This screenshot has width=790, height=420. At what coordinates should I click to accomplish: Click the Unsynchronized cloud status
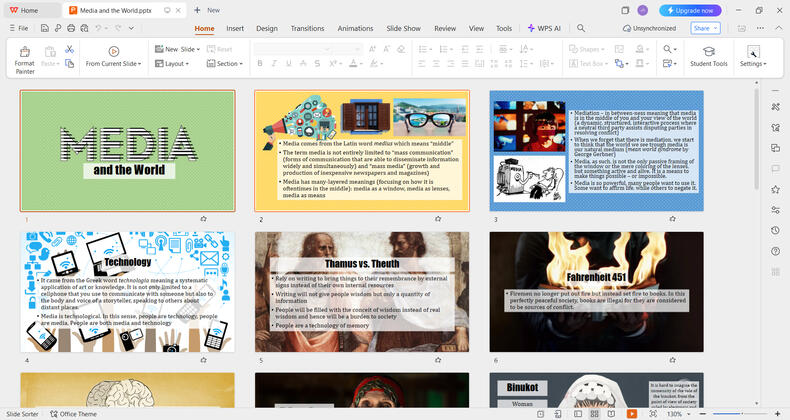(649, 28)
